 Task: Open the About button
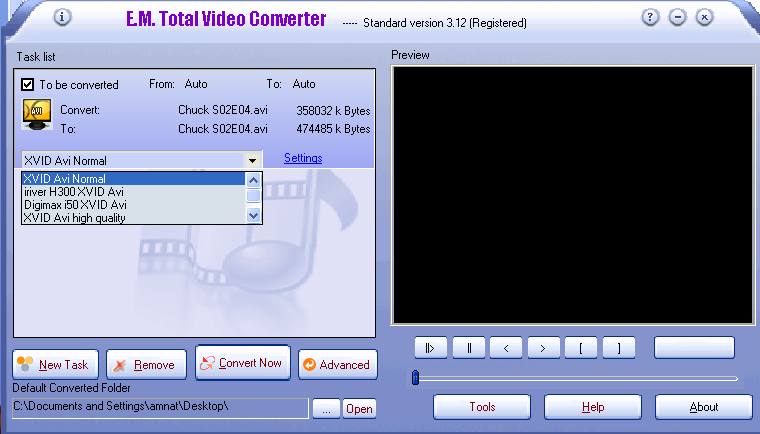pos(704,407)
